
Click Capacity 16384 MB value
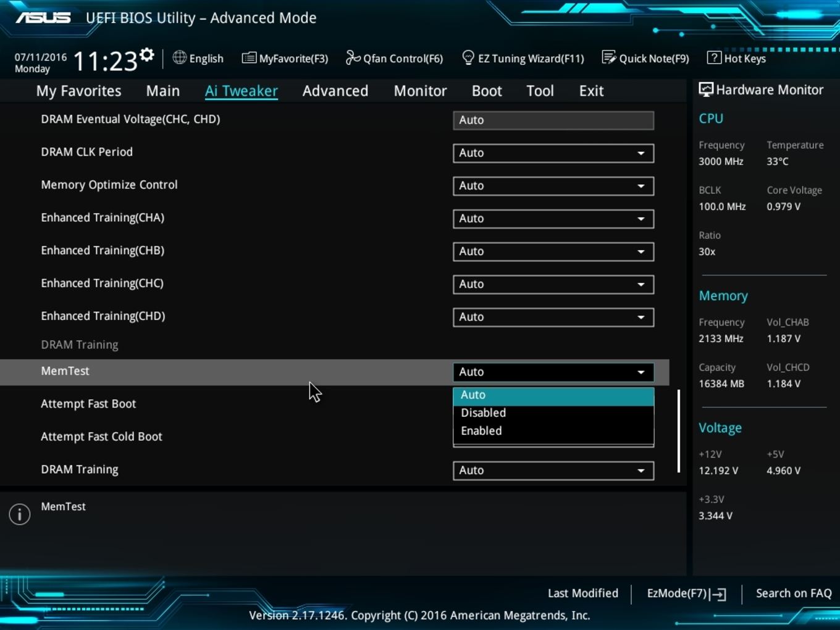tap(721, 384)
